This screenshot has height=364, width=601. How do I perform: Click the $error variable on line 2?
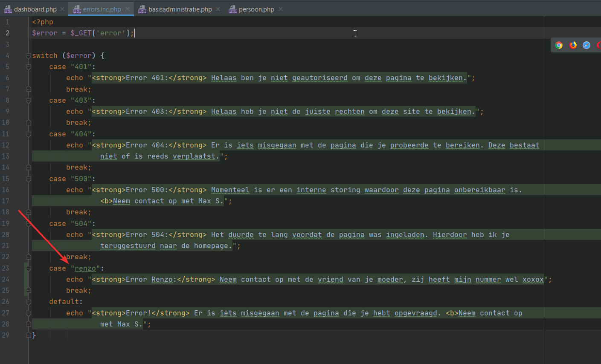pyautogui.click(x=44, y=33)
